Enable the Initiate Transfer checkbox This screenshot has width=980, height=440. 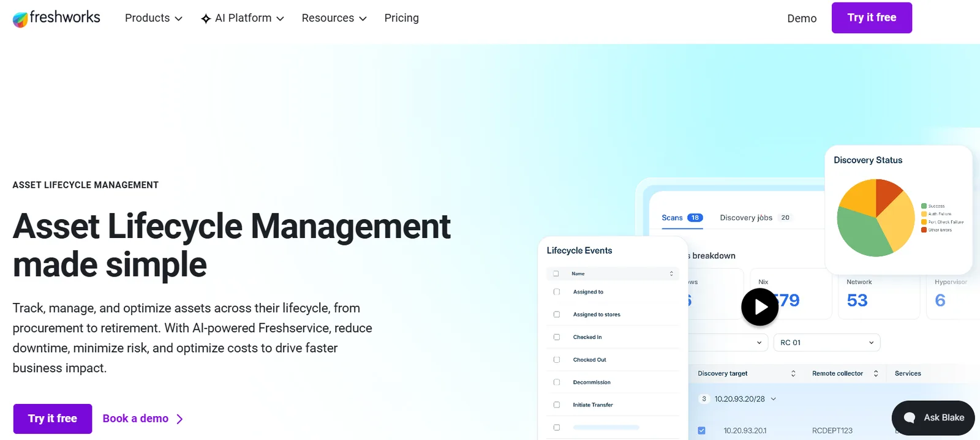point(557,405)
